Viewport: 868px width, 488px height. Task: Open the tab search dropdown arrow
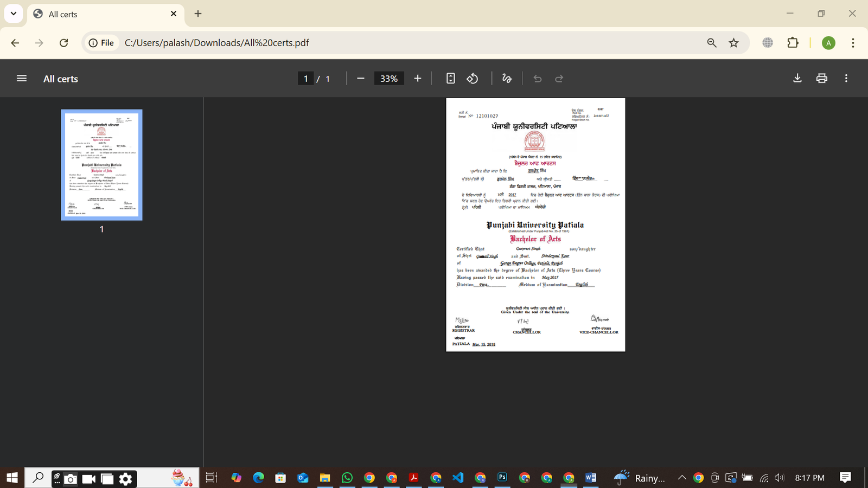(14, 14)
